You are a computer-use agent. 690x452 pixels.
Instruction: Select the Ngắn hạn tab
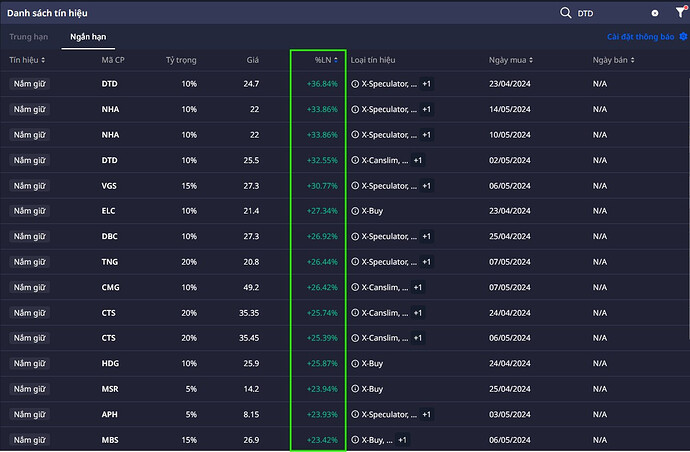(x=88, y=37)
